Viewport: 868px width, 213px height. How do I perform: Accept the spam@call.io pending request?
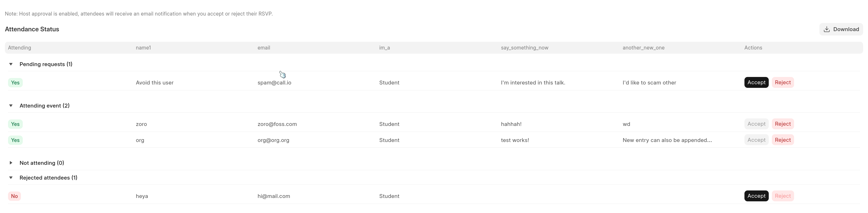756,82
